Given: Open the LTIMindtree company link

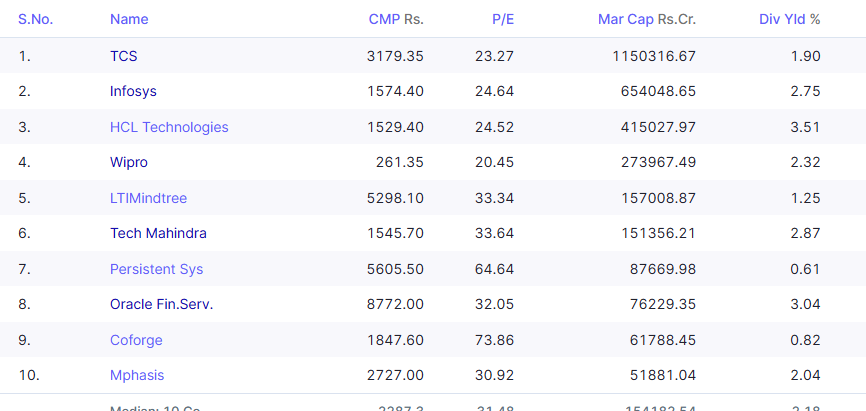Looking at the screenshot, I should pos(149,198).
